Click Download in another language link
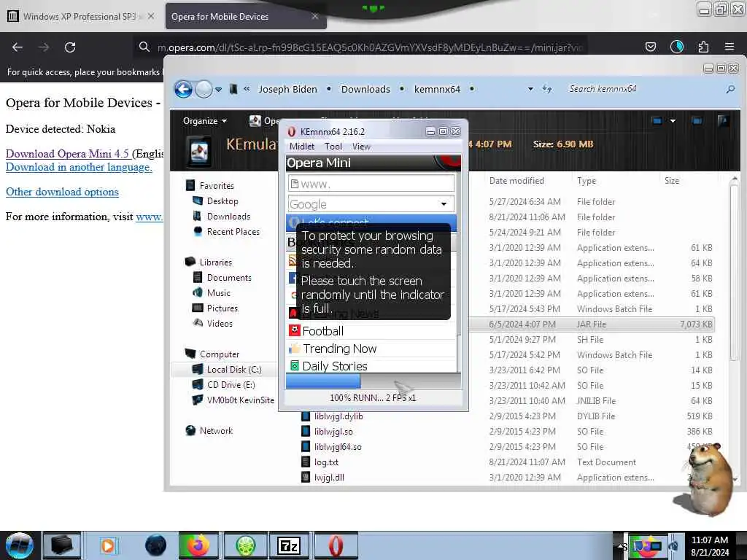 coord(79,167)
